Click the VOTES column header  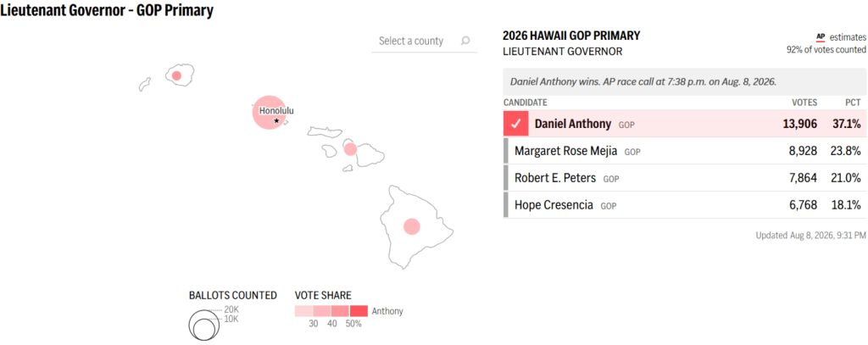[x=804, y=103]
